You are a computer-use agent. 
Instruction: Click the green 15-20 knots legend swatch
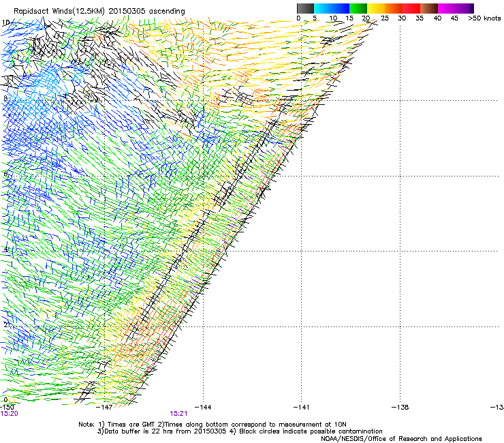(x=358, y=8)
